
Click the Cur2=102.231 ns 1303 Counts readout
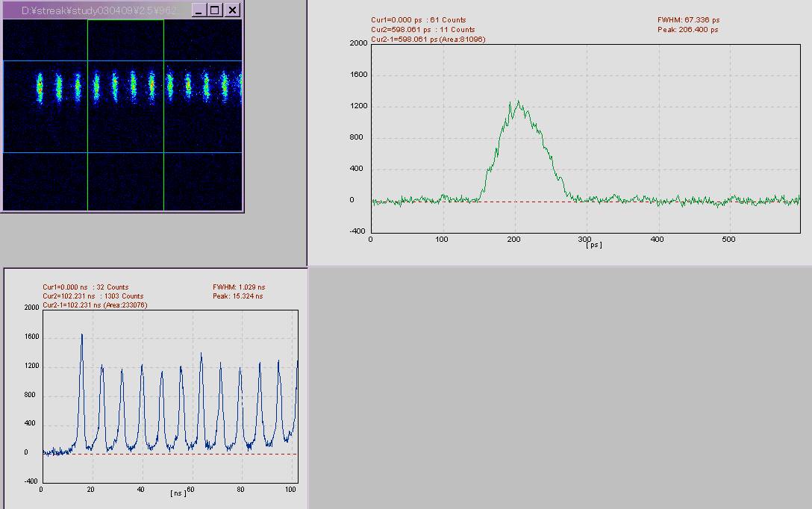tap(87, 296)
